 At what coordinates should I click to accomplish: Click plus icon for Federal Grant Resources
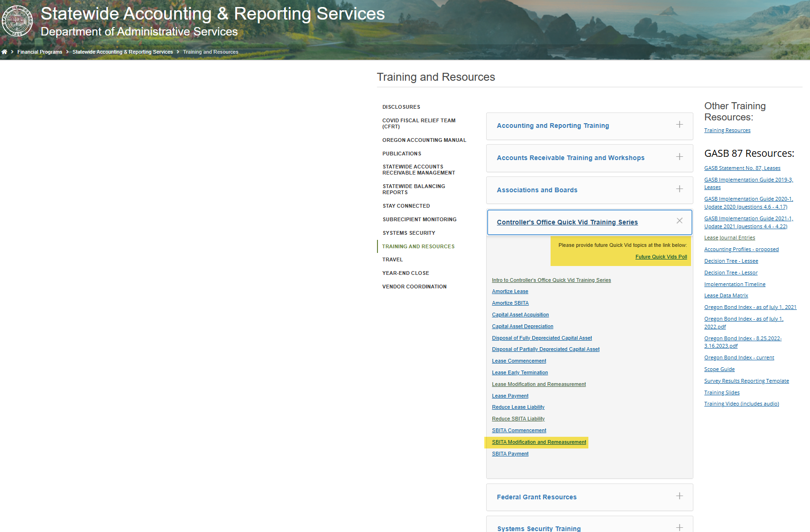pos(679,496)
